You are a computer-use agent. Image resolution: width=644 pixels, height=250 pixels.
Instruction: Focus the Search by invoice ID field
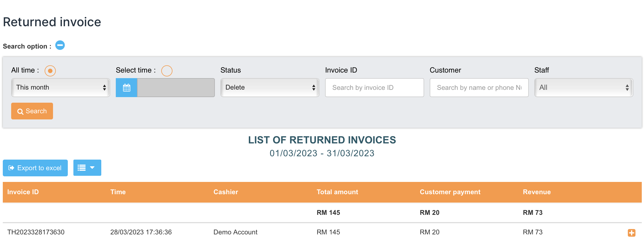click(374, 88)
